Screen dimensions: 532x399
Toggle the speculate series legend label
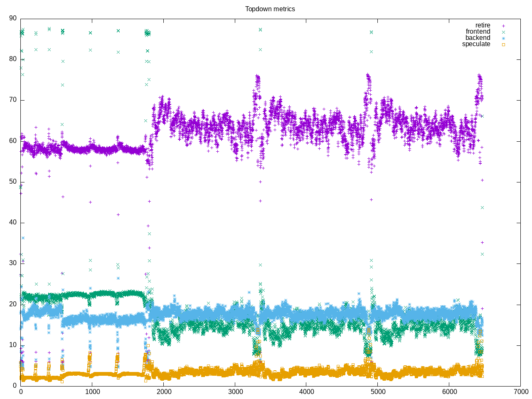[x=476, y=44]
